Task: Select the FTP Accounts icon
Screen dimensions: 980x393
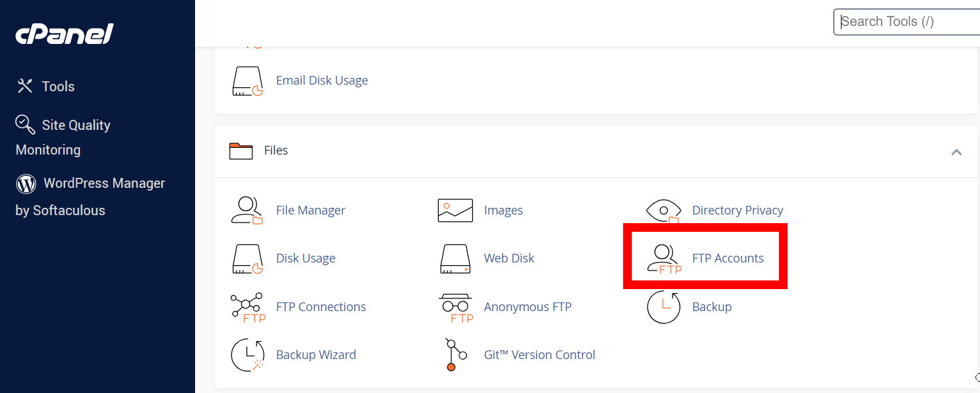Action: click(x=664, y=258)
